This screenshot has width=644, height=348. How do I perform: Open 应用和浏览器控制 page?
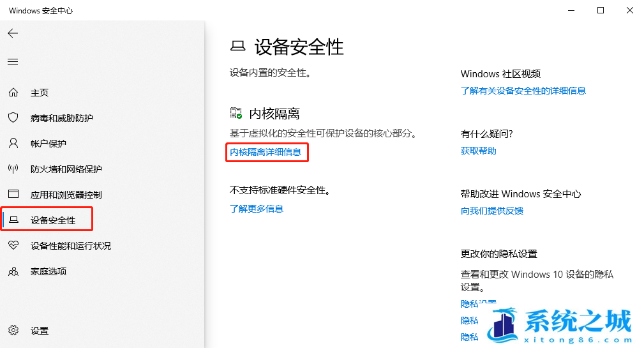66,195
